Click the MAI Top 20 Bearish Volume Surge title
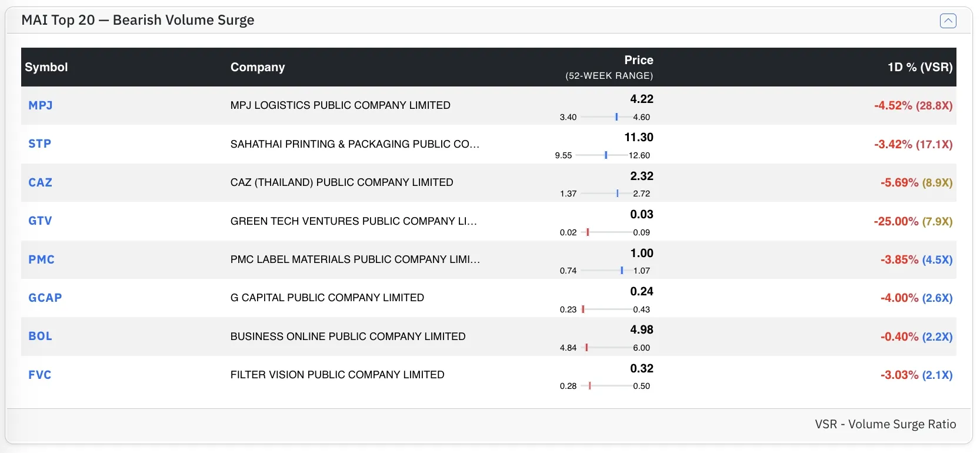Image resolution: width=980 pixels, height=453 pixels. pyautogui.click(x=138, y=20)
